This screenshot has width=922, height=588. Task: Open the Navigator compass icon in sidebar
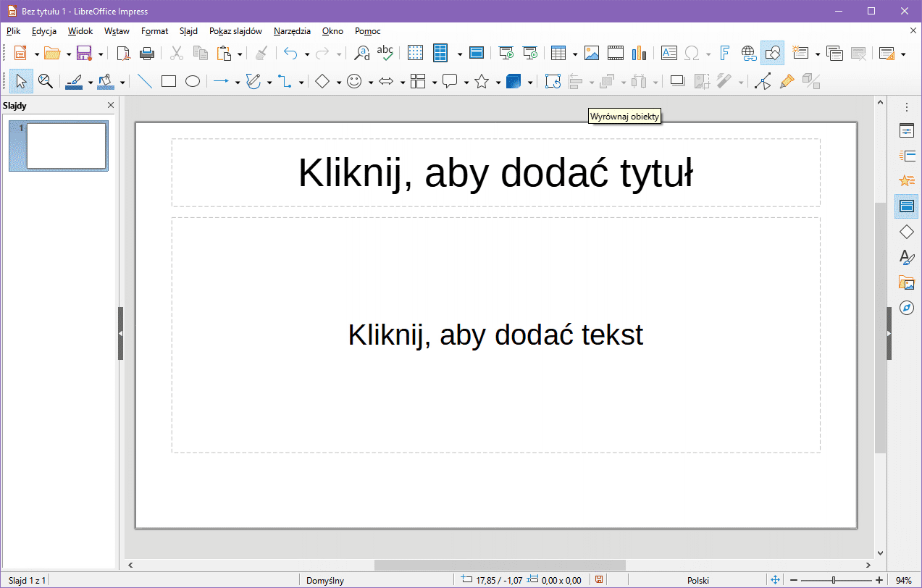pos(906,308)
